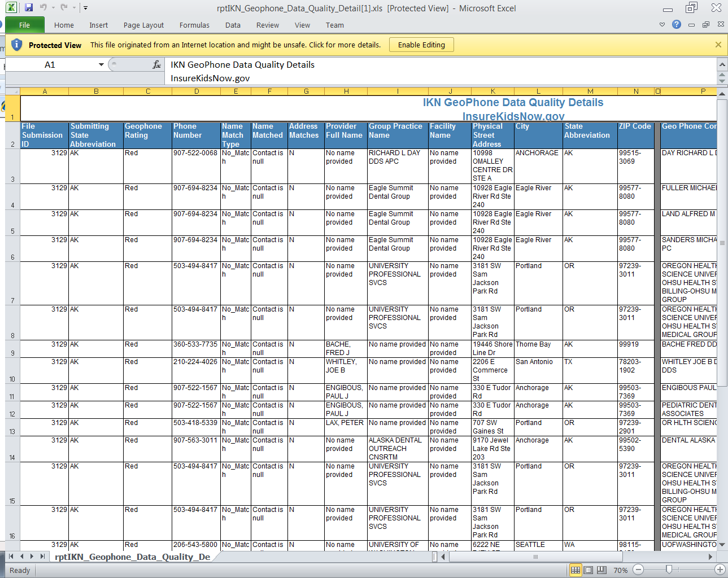The width and height of the screenshot is (728, 578).
Task: Select column A header
Action: click(45, 91)
